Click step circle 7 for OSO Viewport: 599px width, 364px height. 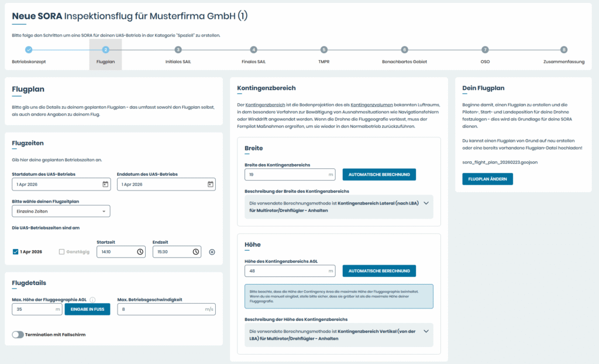click(485, 50)
